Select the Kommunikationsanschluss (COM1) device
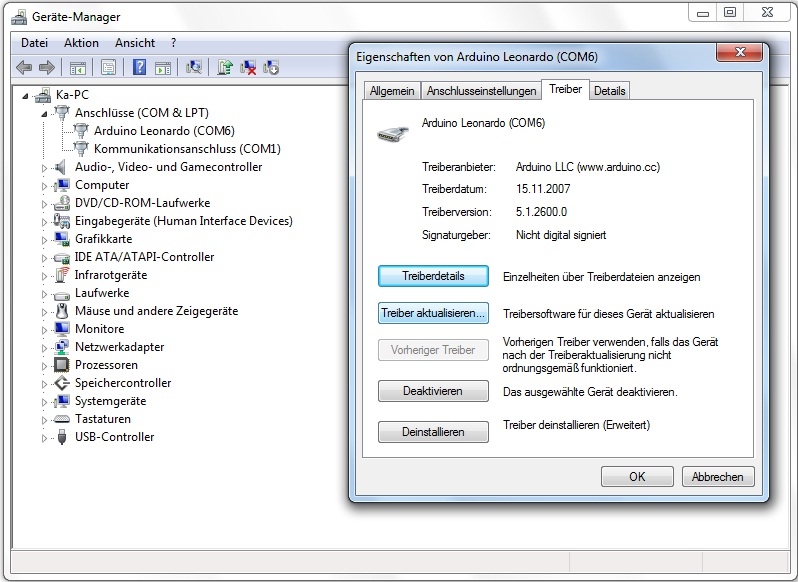The image size is (798, 582). [x=187, y=149]
